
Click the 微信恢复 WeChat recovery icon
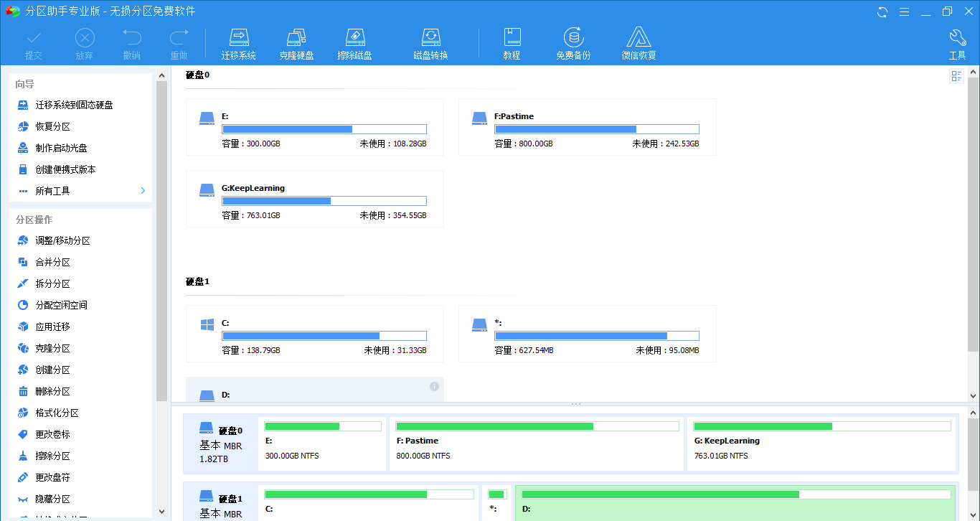[x=639, y=38]
